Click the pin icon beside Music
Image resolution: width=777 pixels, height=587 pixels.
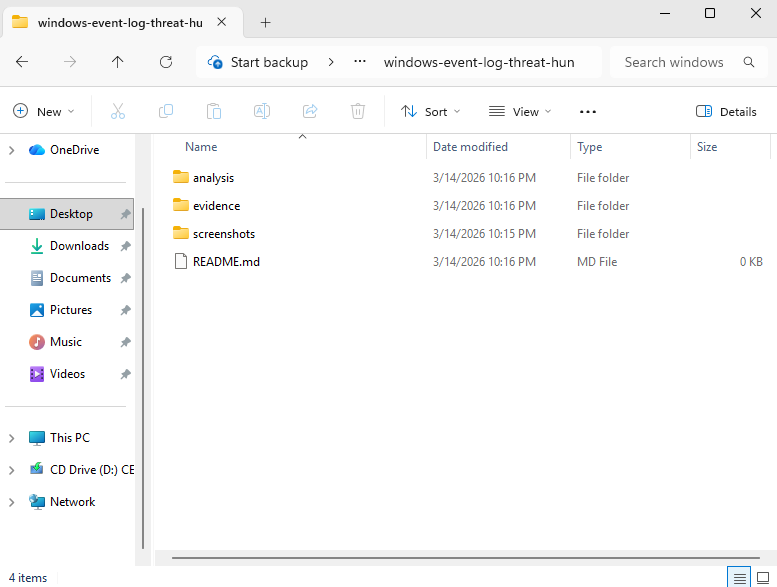125,342
